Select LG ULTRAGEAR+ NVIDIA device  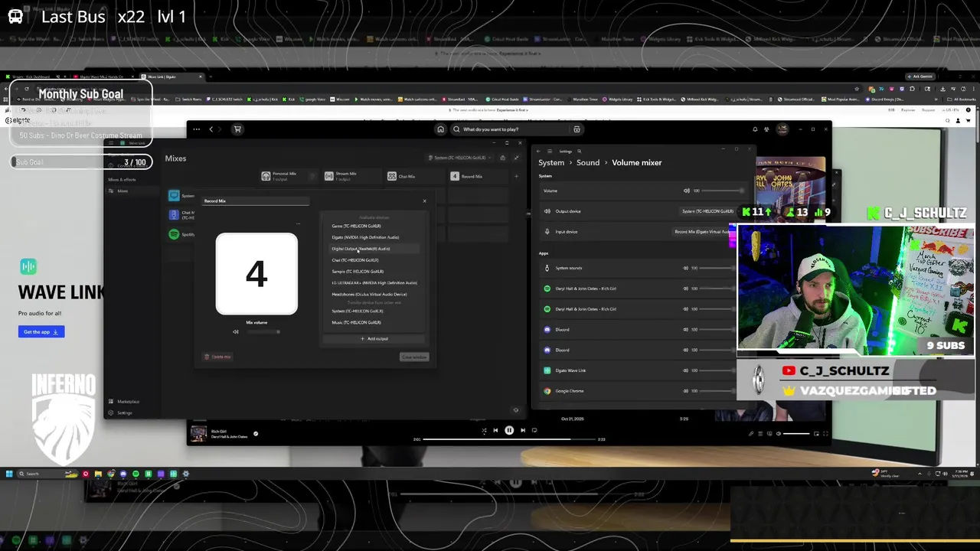374,283
